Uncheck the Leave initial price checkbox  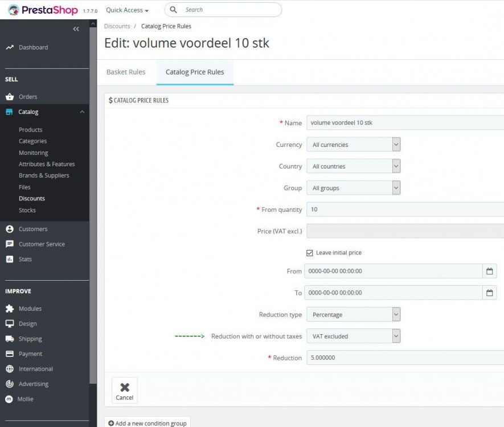(310, 252)
